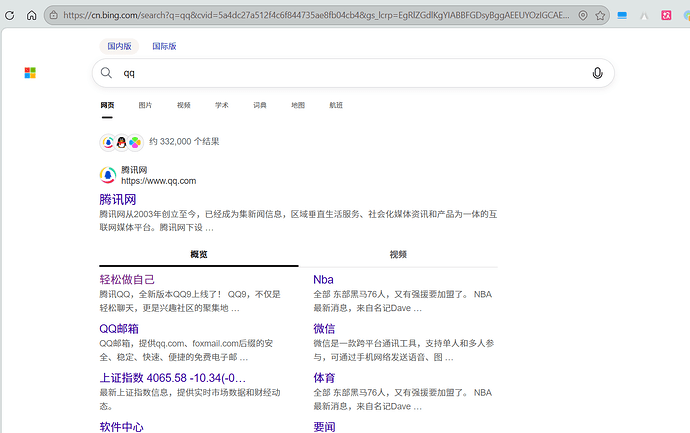
Task: Open the 体育 sublink
Action: tap(324, 378)
